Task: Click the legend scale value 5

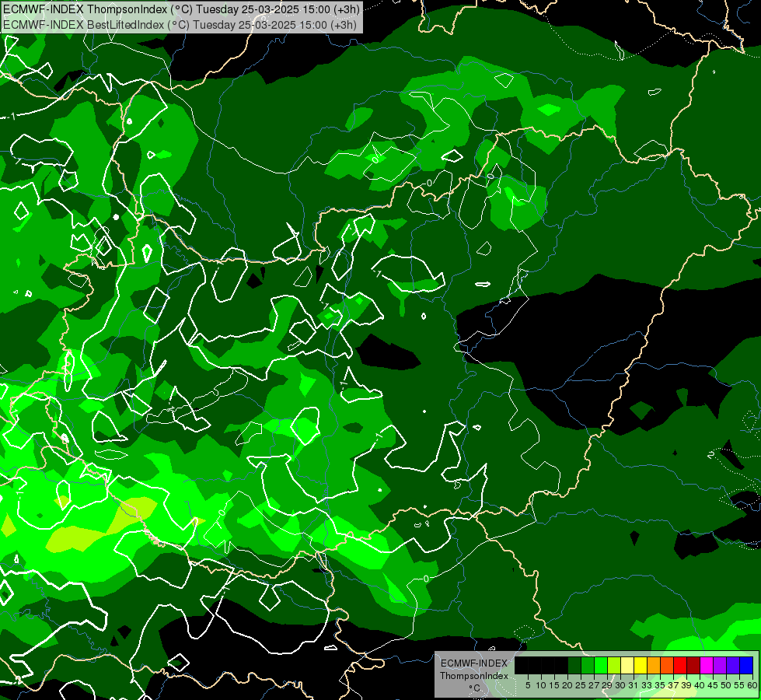Action: (528, 685)
